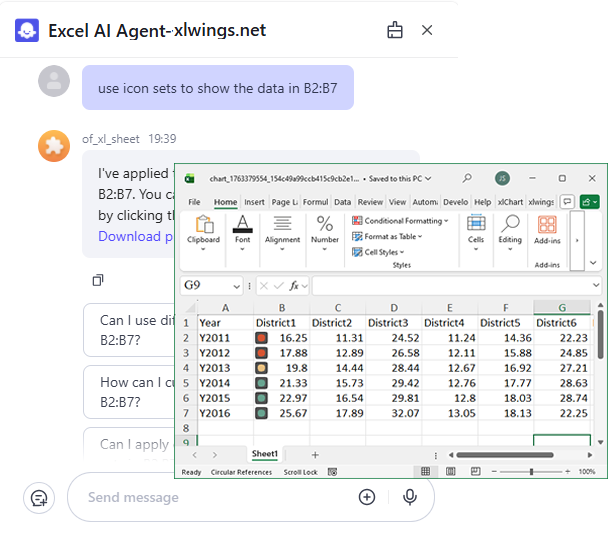Screen dimensions: 608x533
Task: Click the Name Box showing G9
Action: (x=212, y=286)
